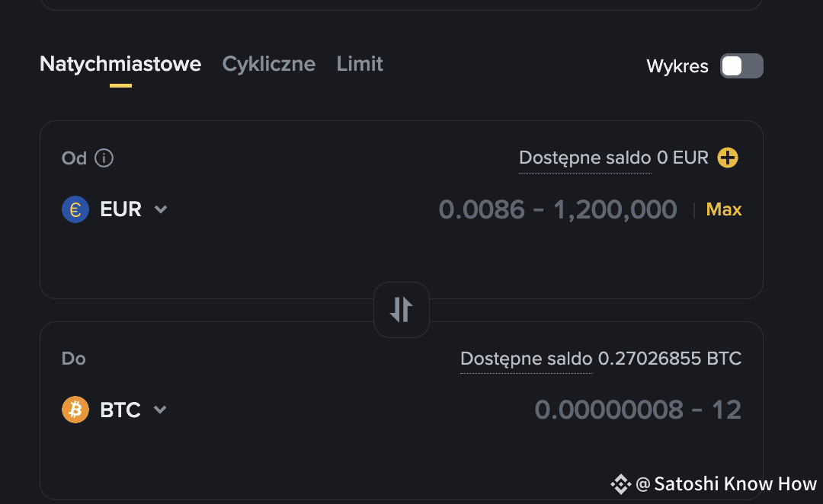Click the orange Bitcoin coin icon
Image resolution: width=823 pixels, height=504 pixels.
75,410
